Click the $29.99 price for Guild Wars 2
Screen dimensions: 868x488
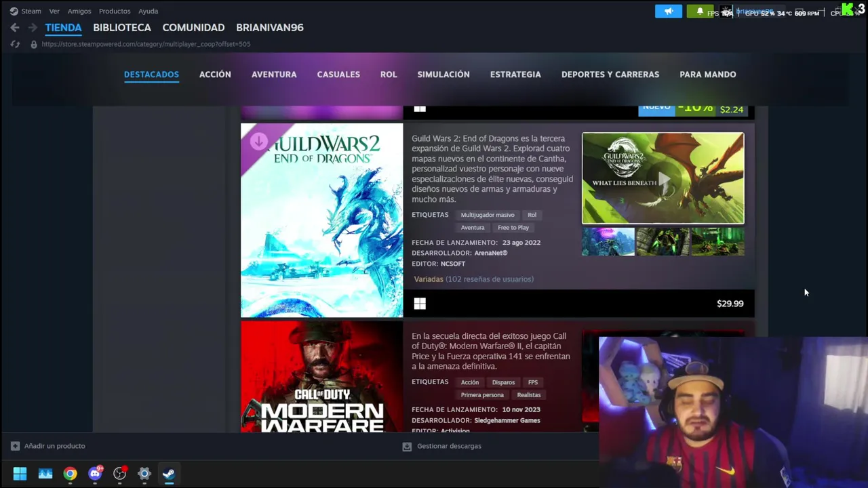pyautogui.click(x=730, y=304)
